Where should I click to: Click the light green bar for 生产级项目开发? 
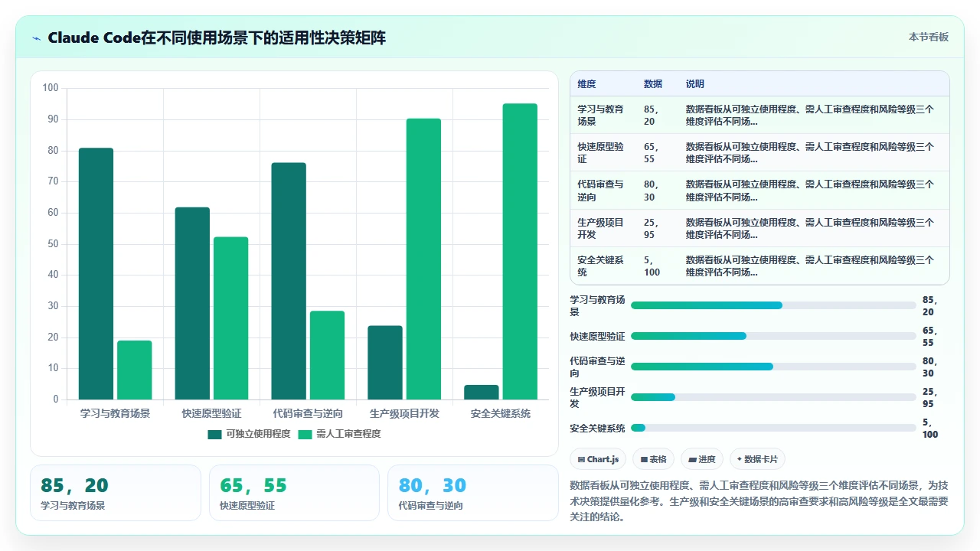point(423,259)
